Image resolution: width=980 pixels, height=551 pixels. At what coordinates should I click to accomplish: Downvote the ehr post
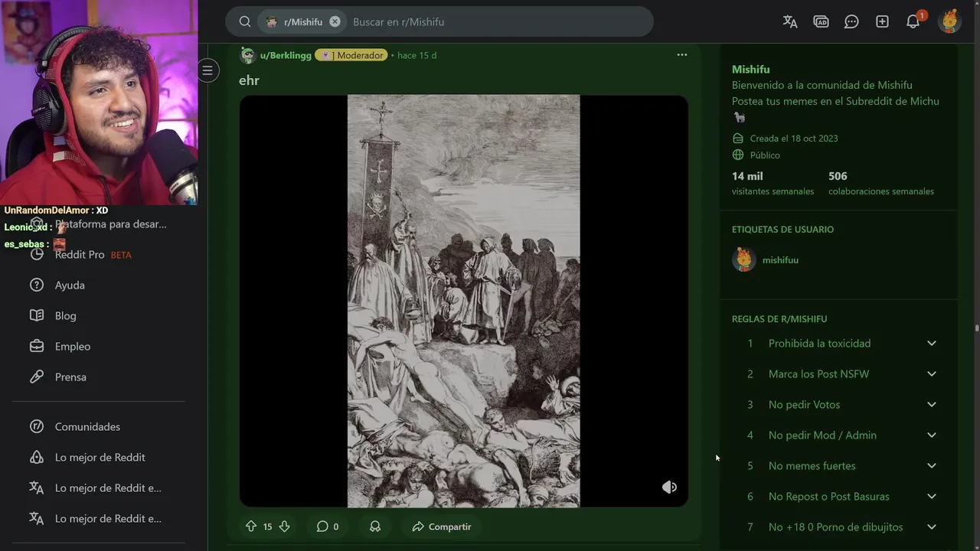(284, 527)
